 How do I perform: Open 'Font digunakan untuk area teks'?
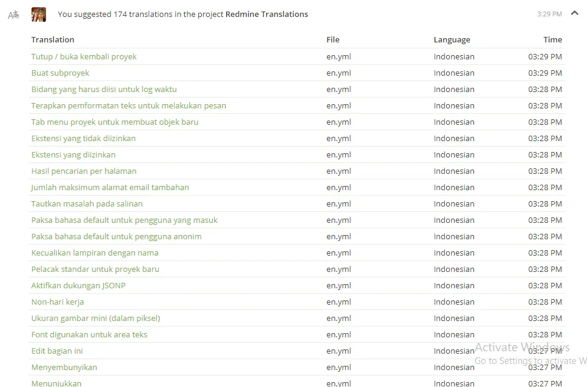click(x=89, y=334)
